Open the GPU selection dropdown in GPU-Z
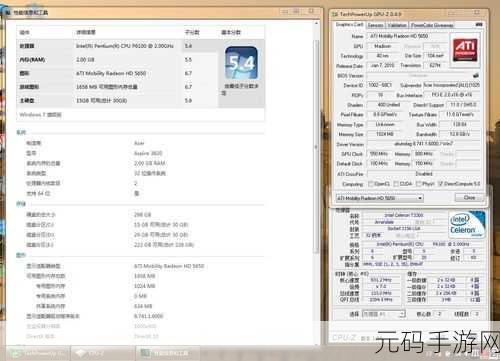 coord(379,198)
